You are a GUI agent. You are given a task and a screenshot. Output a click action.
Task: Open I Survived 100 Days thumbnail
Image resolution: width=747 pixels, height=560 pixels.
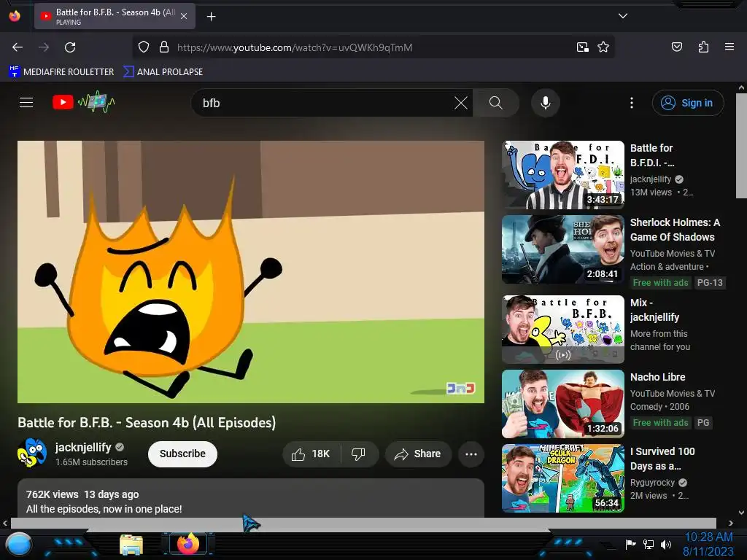pyautogui.click(x=563, y=478)
